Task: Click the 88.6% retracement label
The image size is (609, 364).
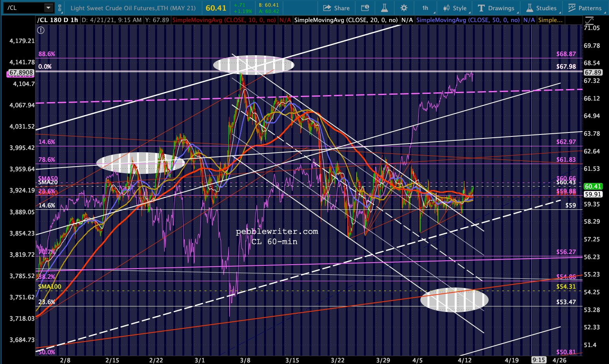Action: click(x=47, y=54)
